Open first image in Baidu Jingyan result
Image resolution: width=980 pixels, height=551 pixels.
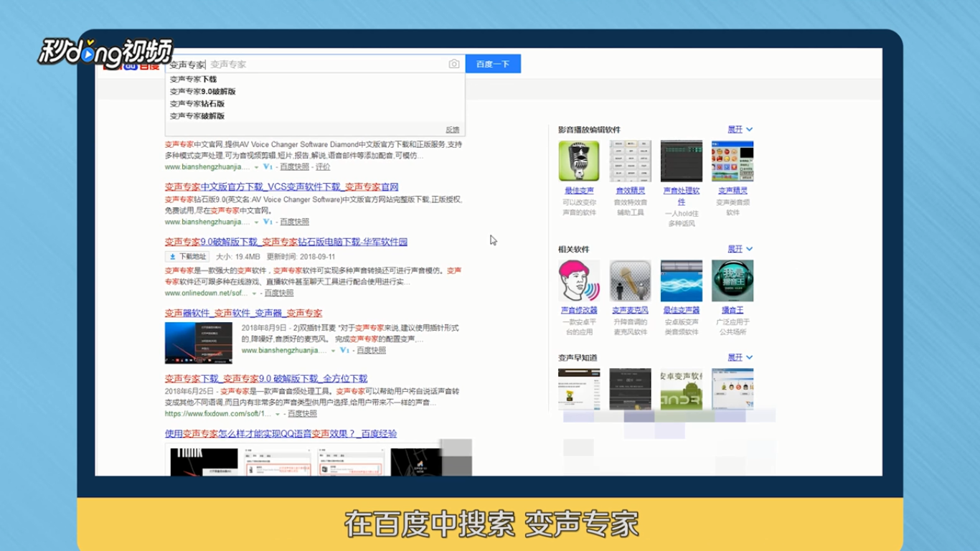[x=204, y=461]
